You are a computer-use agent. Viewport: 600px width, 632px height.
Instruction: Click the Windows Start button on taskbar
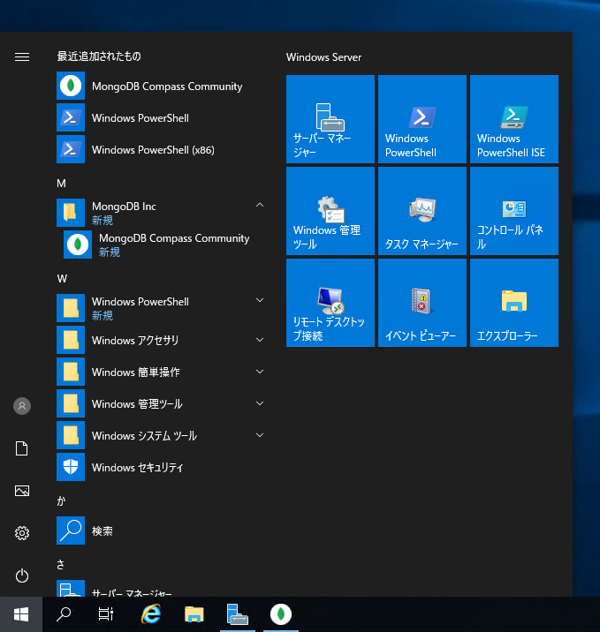point(21,614)
